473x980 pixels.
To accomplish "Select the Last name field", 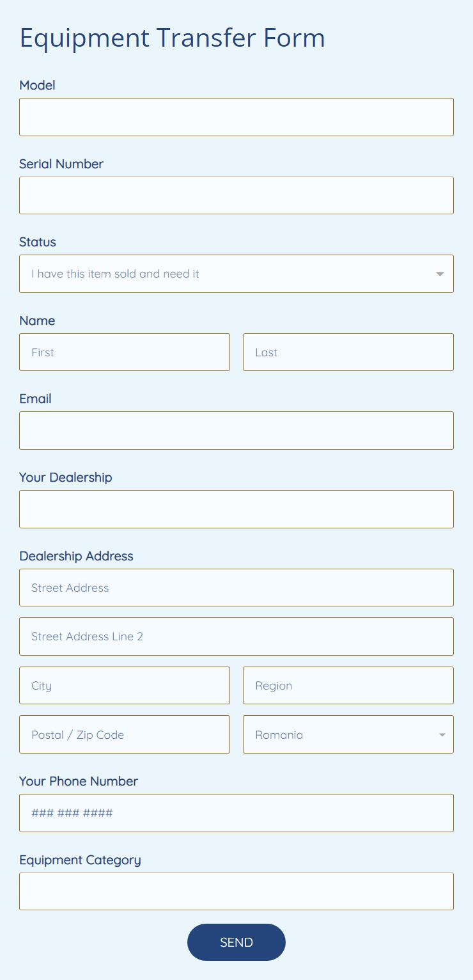I will coord(348,352).
